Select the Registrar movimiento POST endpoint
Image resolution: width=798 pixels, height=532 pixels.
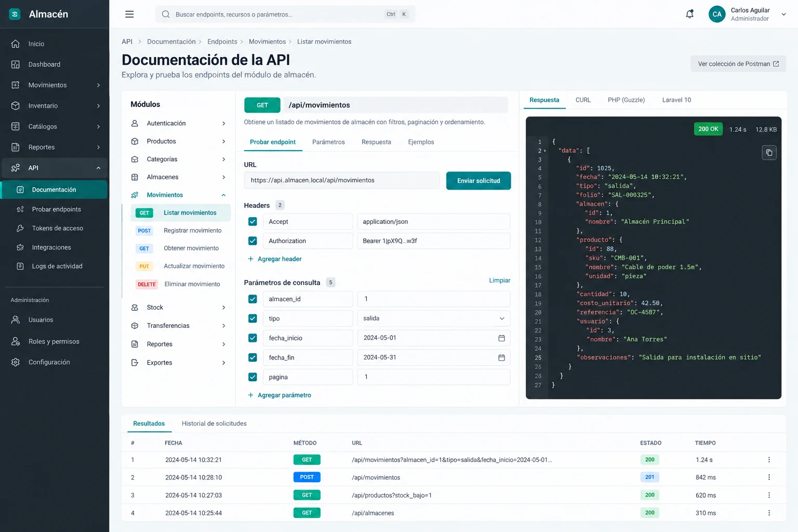180,231
